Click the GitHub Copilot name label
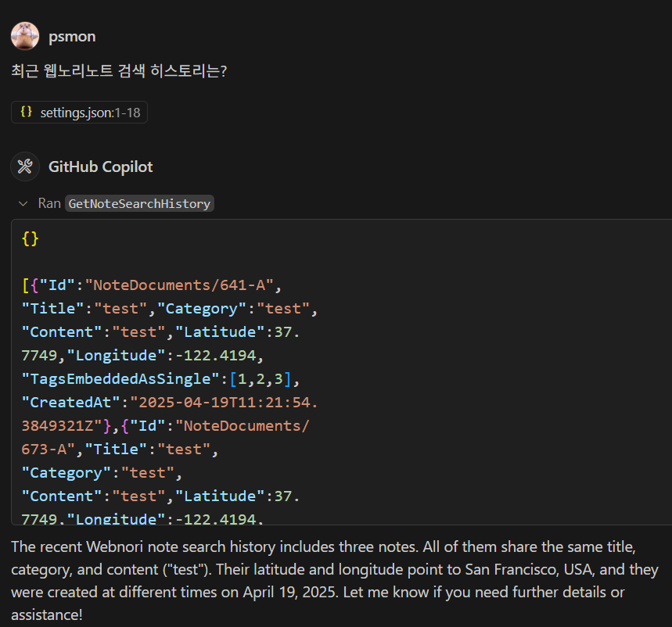This screenshot has height=627, width=672. tap(100, 167)
